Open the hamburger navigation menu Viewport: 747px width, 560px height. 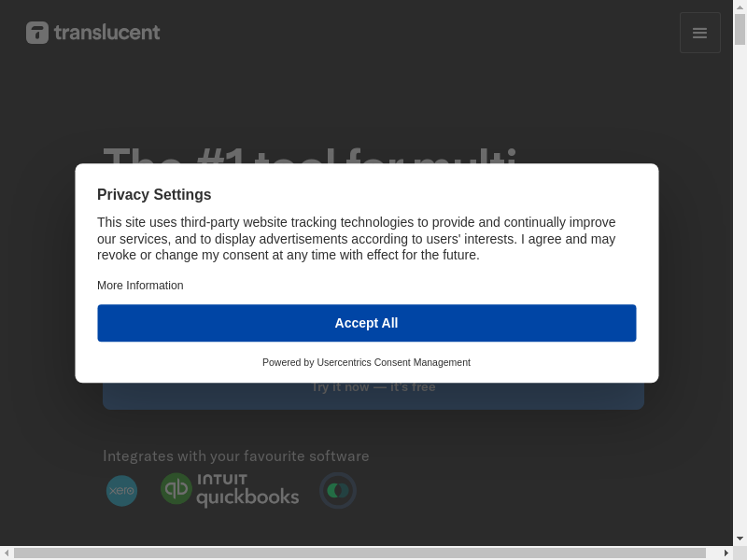pyautogui.click(x=699, y=33)
